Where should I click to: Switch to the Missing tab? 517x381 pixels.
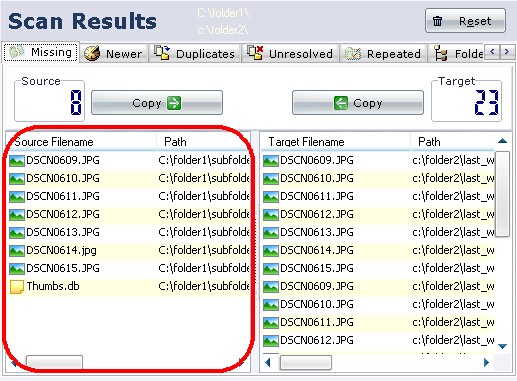point(41,52)
